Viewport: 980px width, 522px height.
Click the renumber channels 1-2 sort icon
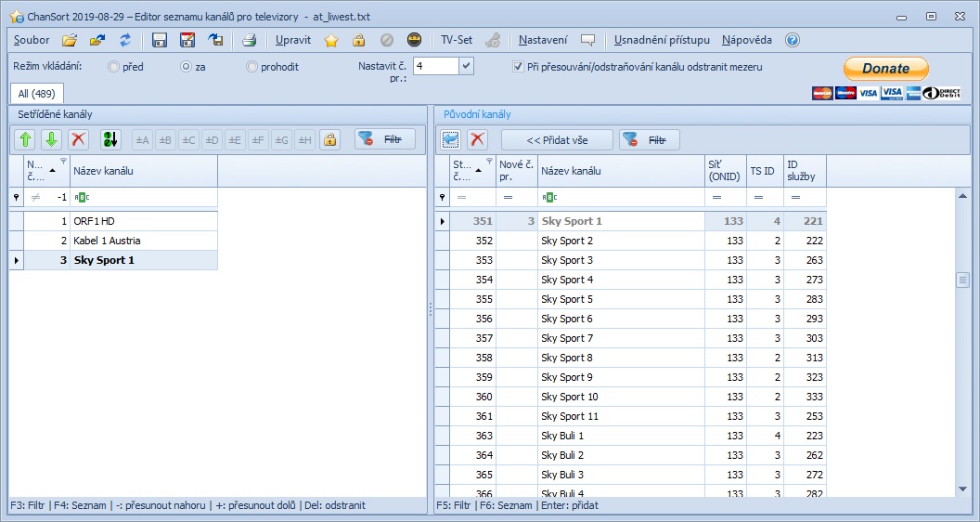[x=111, y=139]
